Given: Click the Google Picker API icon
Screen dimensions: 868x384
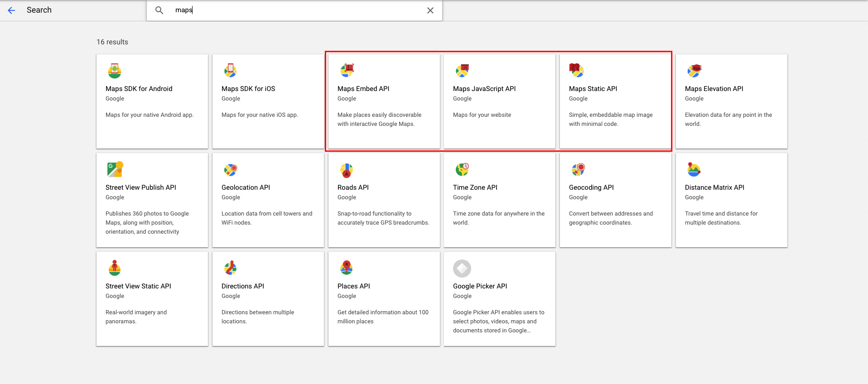Looking at the screenshot, I should tap(462, 269).
